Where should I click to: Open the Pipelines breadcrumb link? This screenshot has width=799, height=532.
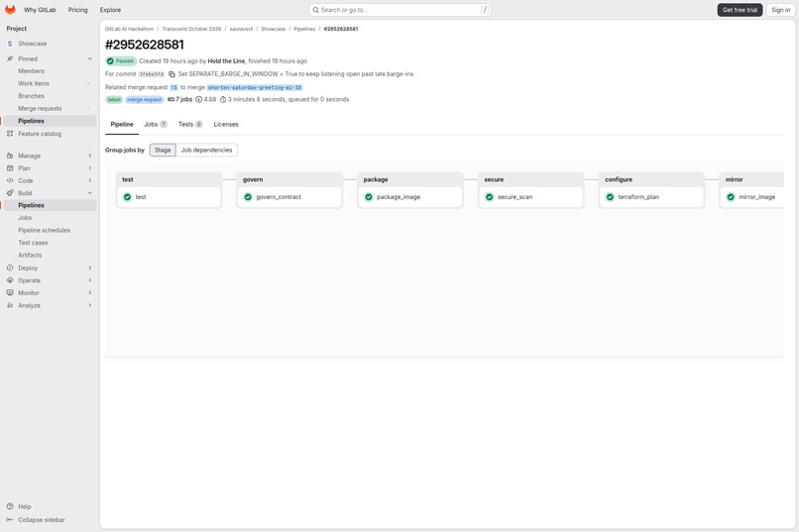click(304, 29)
